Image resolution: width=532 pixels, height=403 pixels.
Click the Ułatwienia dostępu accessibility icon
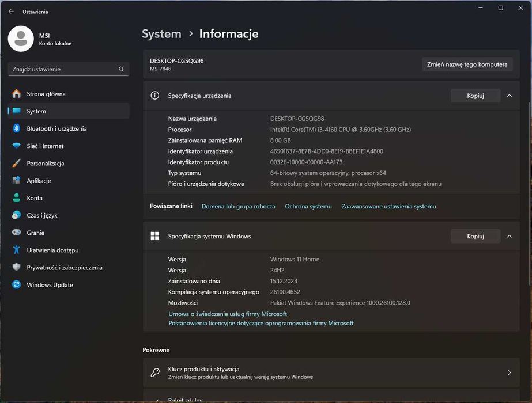click(x=16, y=250)
